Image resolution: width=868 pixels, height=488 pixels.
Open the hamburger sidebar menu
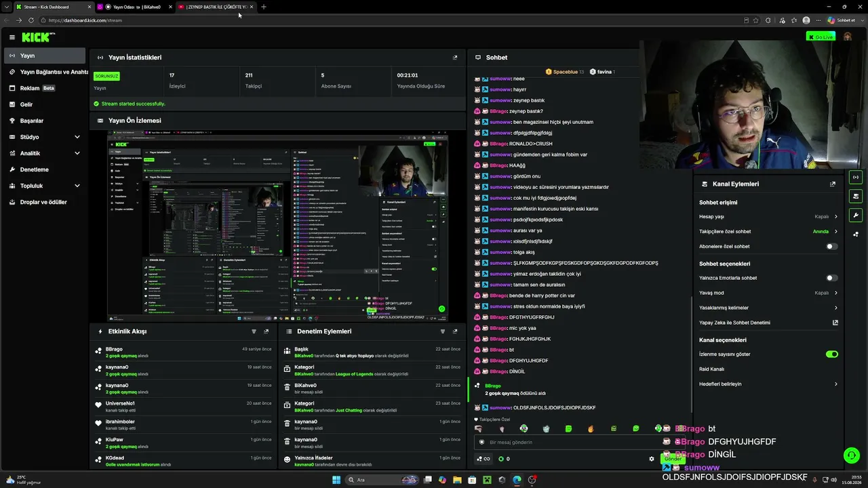coord(12,37)
